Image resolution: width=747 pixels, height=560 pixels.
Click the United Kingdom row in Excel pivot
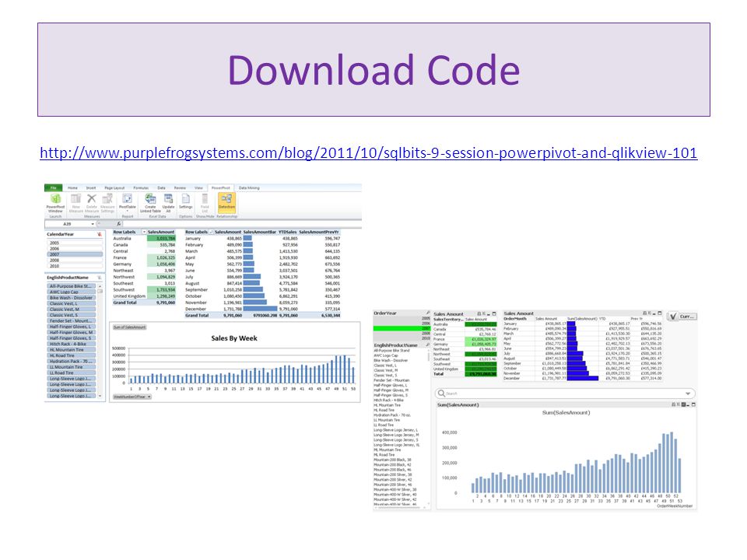tap(144, 296)
